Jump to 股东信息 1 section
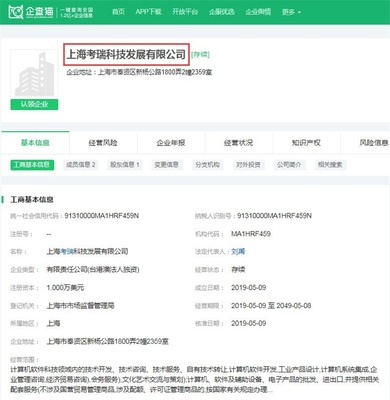The width and height of the screenshot is (390, 400). pos(125,165)
